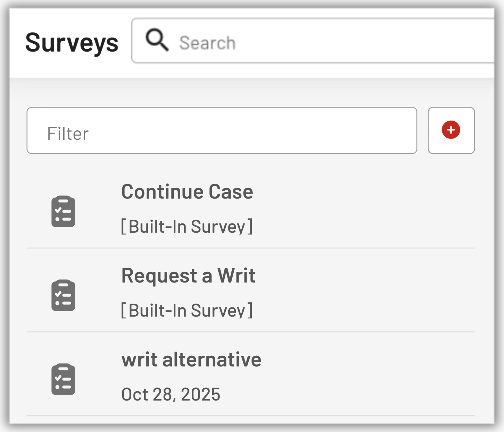The height and width of the screenshot is (432, 504).
Task: Click the divider line below Continue Case
Action: coord(251,248)
